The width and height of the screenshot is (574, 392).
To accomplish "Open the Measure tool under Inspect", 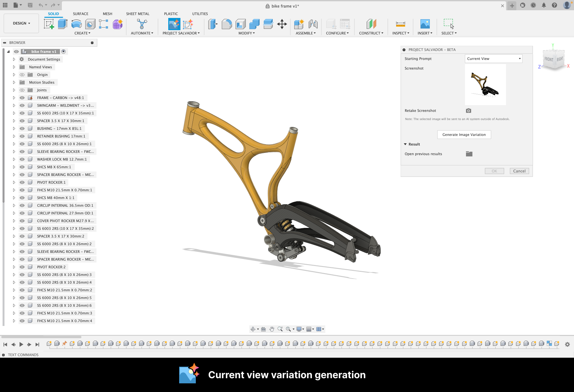I will pyautogui.click(x=400, y=24).
